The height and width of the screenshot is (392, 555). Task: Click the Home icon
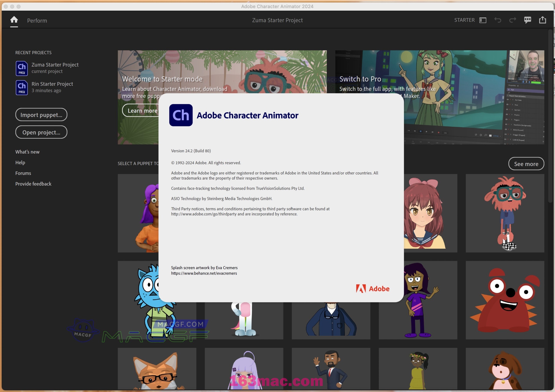tap(14, 20)
